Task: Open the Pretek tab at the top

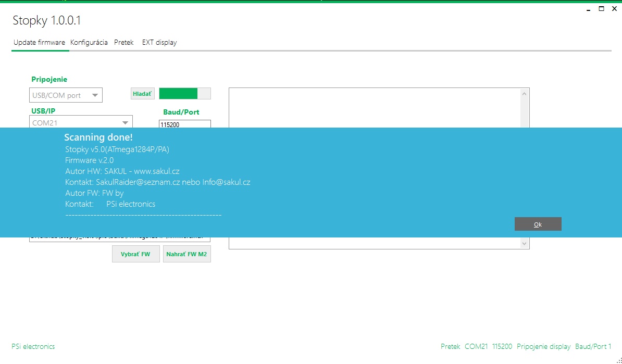Action: pos(124,43)
